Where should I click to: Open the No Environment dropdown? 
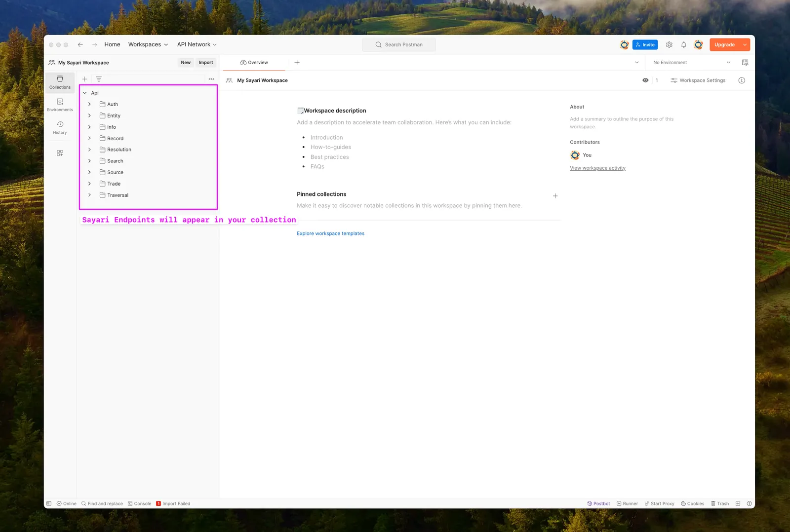[691, 63]
